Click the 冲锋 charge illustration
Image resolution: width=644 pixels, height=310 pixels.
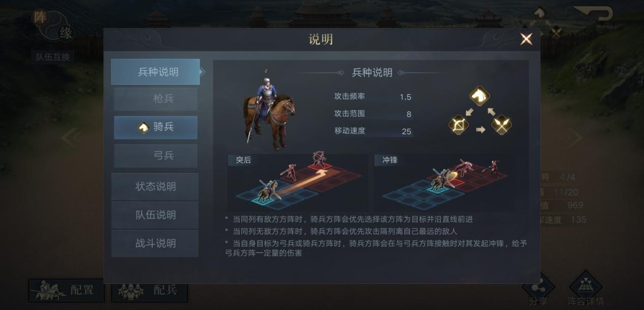pyautogui.click(x=444, y=183)
